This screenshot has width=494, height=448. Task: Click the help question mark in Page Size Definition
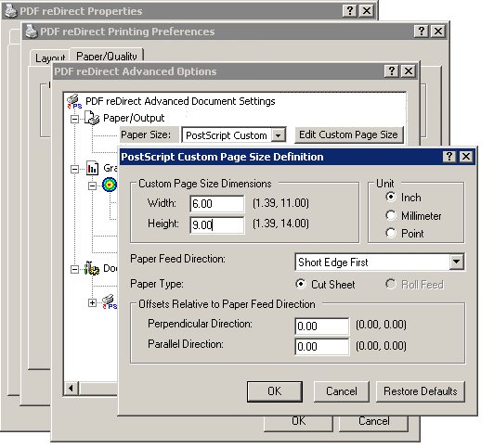[449, 157]
